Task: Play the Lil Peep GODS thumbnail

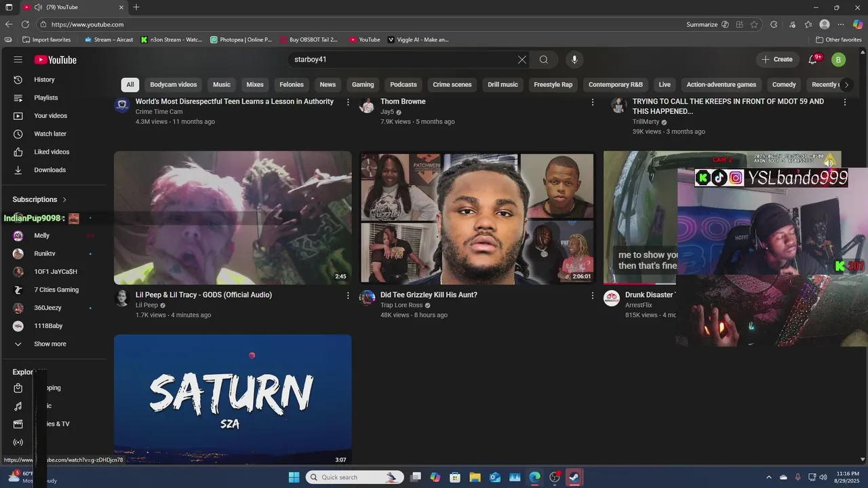Action: (233, 218)
